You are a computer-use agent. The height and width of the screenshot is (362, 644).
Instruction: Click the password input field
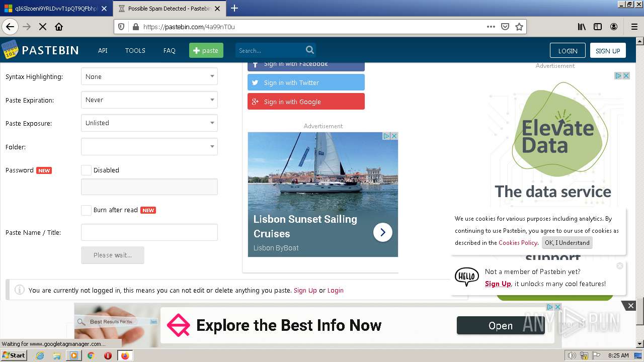point(149,187)
